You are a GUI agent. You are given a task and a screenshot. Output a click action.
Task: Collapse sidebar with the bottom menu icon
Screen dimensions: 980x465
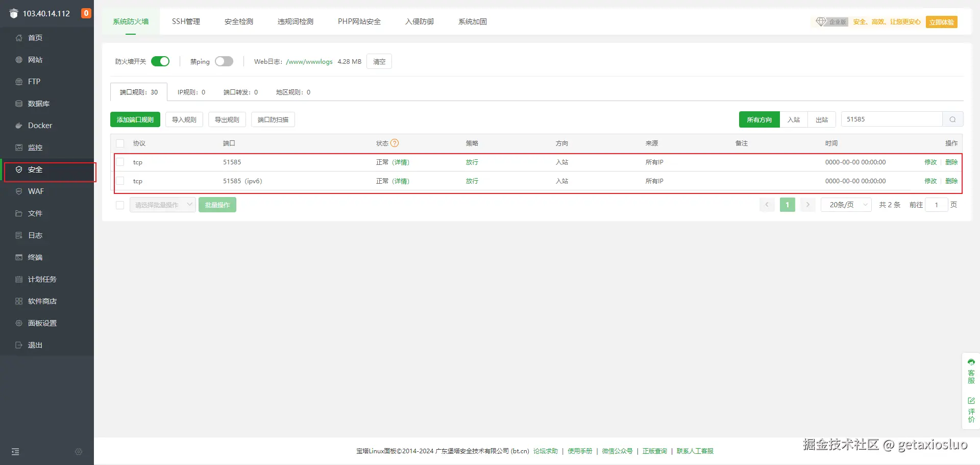point(15,452)
